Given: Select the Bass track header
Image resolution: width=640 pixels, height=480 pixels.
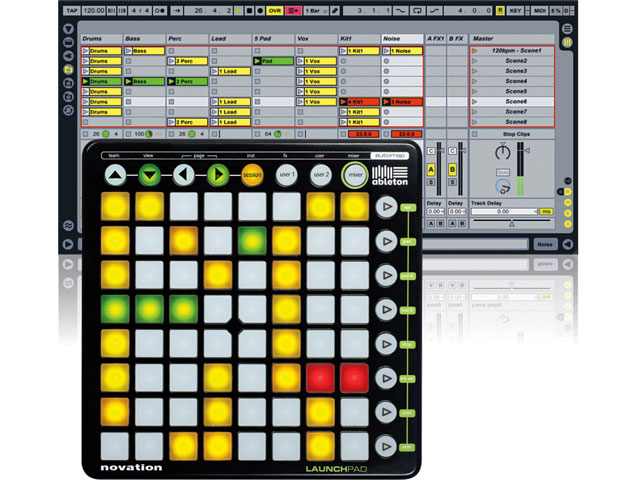Looking at the screenshot, I should (144, 39).
